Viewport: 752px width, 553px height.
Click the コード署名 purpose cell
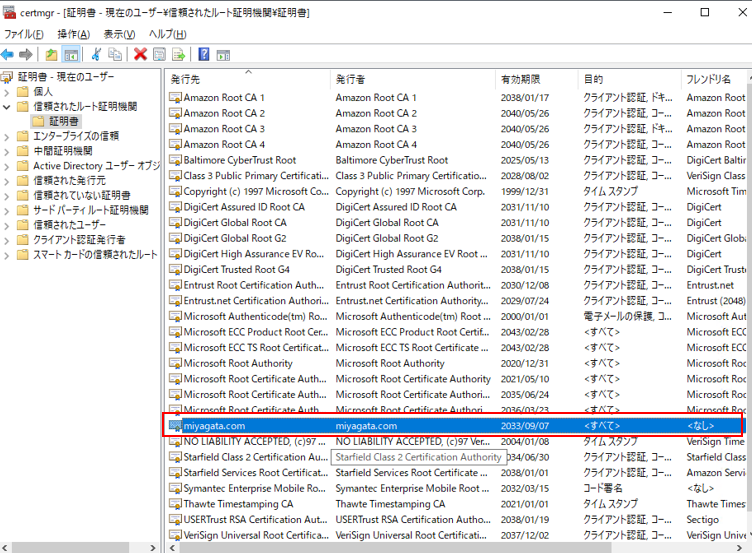(x=602, y=488)
